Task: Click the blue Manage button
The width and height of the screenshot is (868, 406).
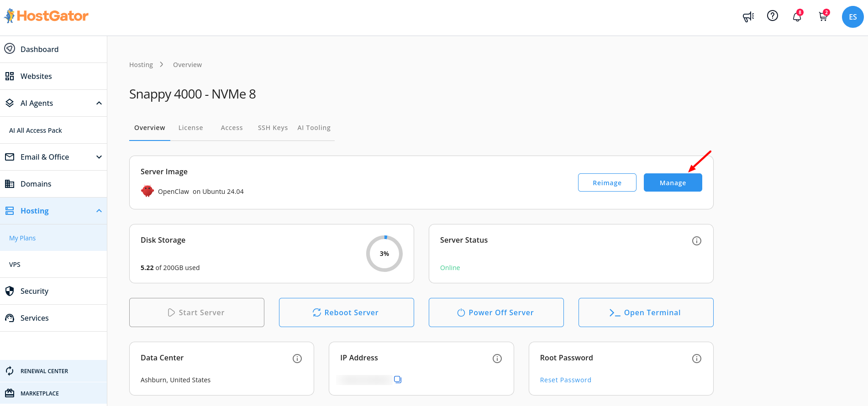Action: coord(673,182)
